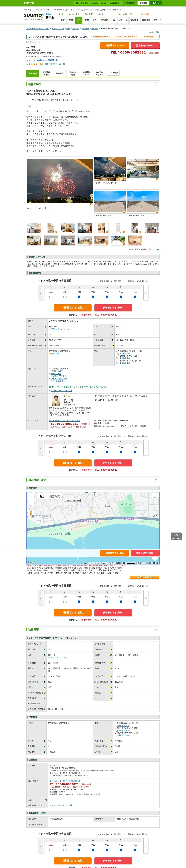Click お気に入りに追加する button
This screenshot has width=186, height=868.
(x=126, y=37)
